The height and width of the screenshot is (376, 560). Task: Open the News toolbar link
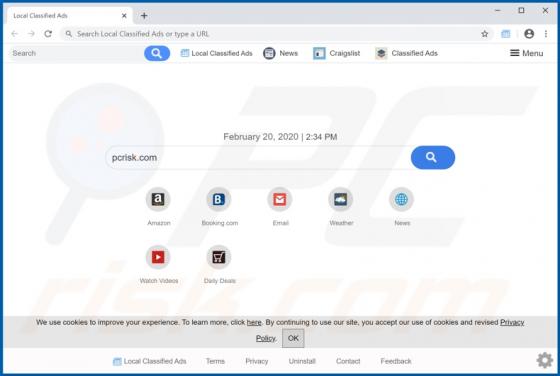tap(281, 53)
